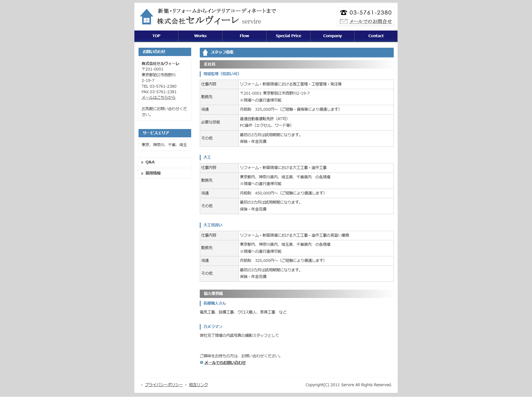Open the Q&A sidebar button
The width and height of the screenshot is (532, 397).
[165, 162]
